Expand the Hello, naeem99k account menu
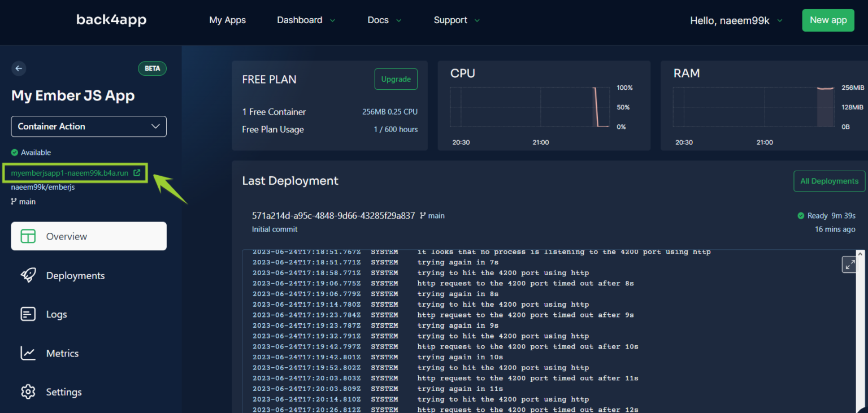Screen dimensions: 868x413 point(736,20)
